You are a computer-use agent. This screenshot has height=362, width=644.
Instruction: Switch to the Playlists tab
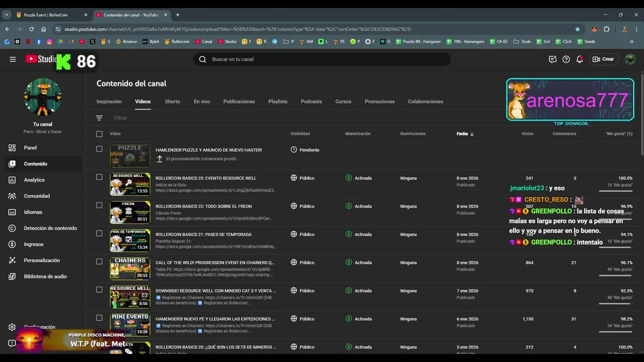(278, 102)
